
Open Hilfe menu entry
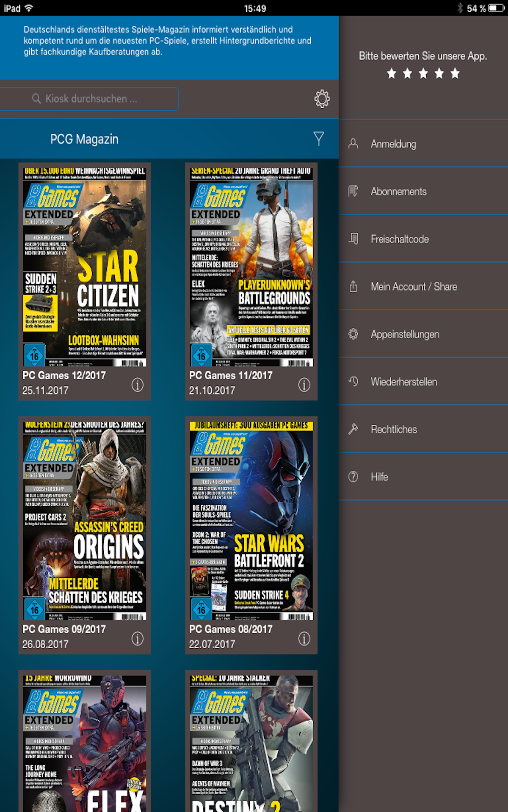423,477
